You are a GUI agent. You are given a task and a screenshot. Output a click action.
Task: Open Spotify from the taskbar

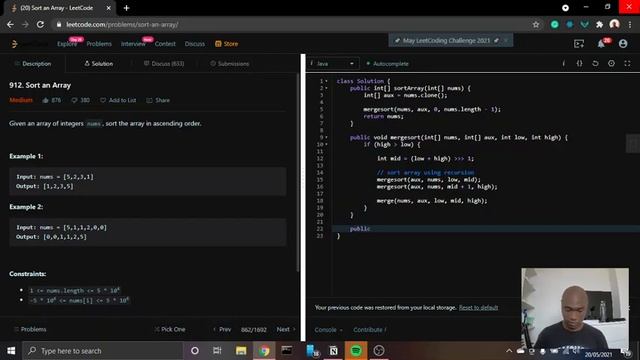pos(356,351)
